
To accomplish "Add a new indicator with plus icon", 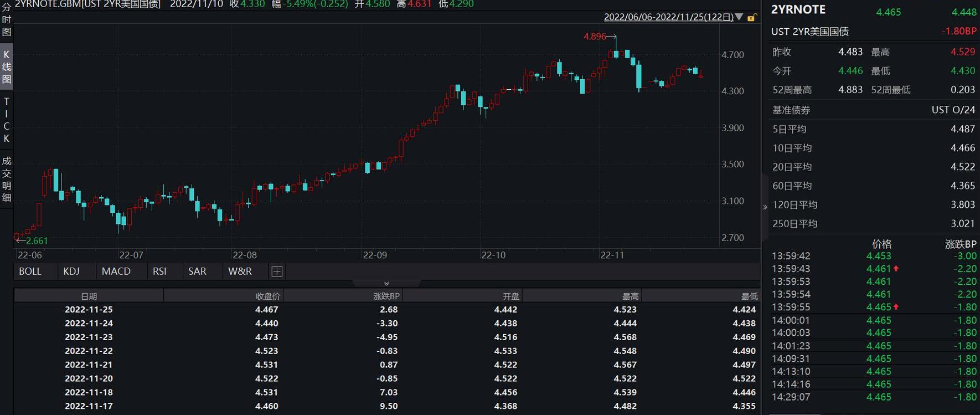I will (277, 271).
